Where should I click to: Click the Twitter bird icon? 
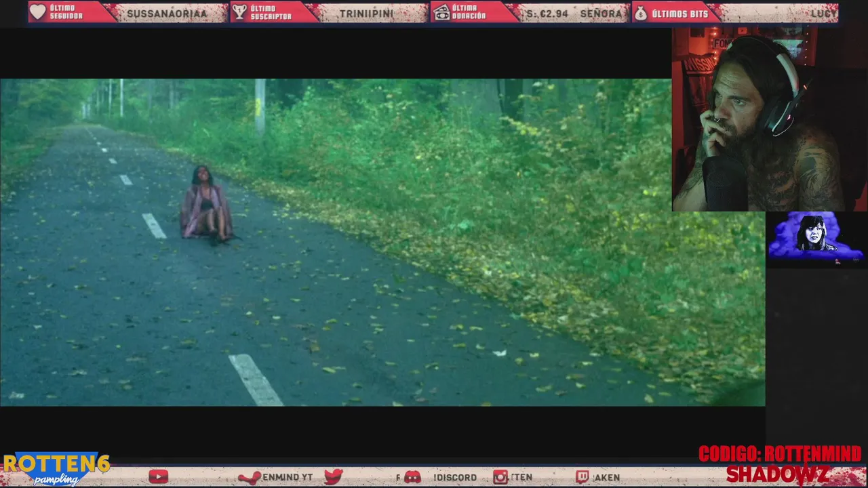(333, 477)
